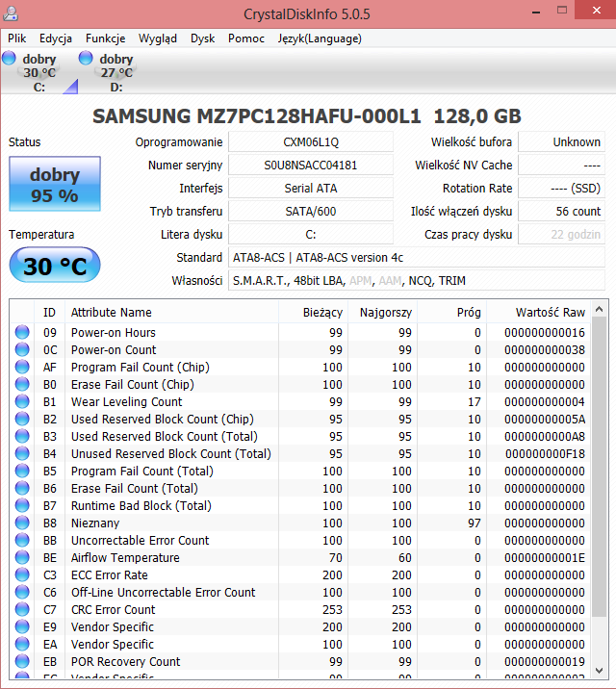Click status icon of Nieznany B8 row

(x=22, y=523)
